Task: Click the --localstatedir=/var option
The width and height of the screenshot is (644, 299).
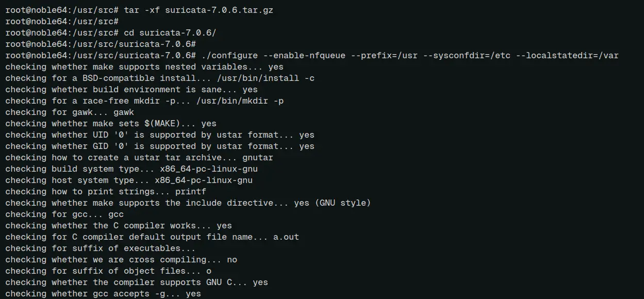Action: pyautogui.click(x=567, y=56)
